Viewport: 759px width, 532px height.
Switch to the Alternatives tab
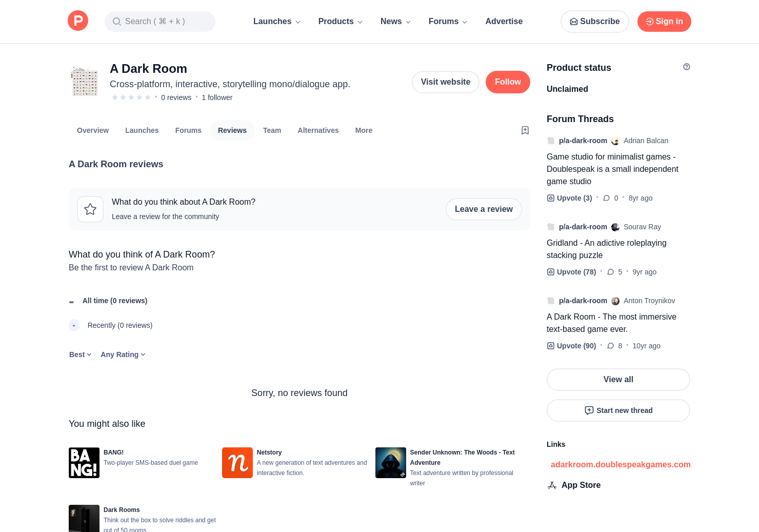pos(318,130)
